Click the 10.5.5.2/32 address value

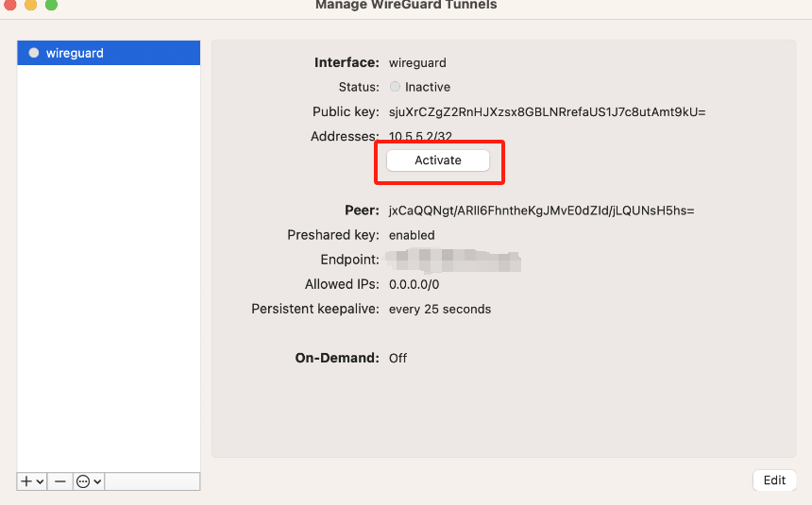coord(420,136)
